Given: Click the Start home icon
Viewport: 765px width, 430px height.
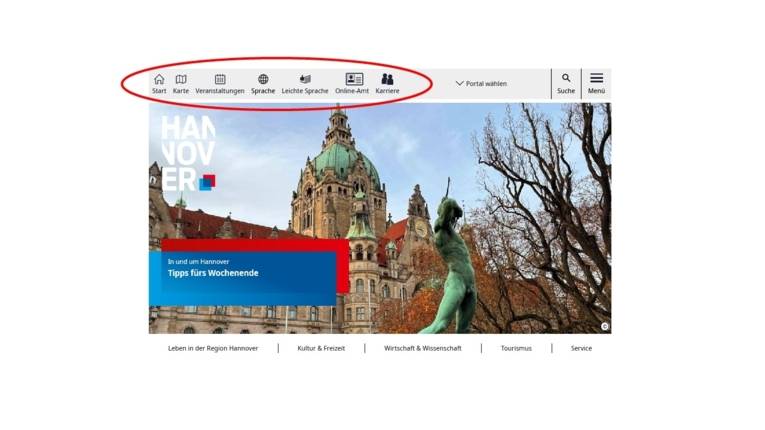Looking at the screenshot, I should click(159, 80).
